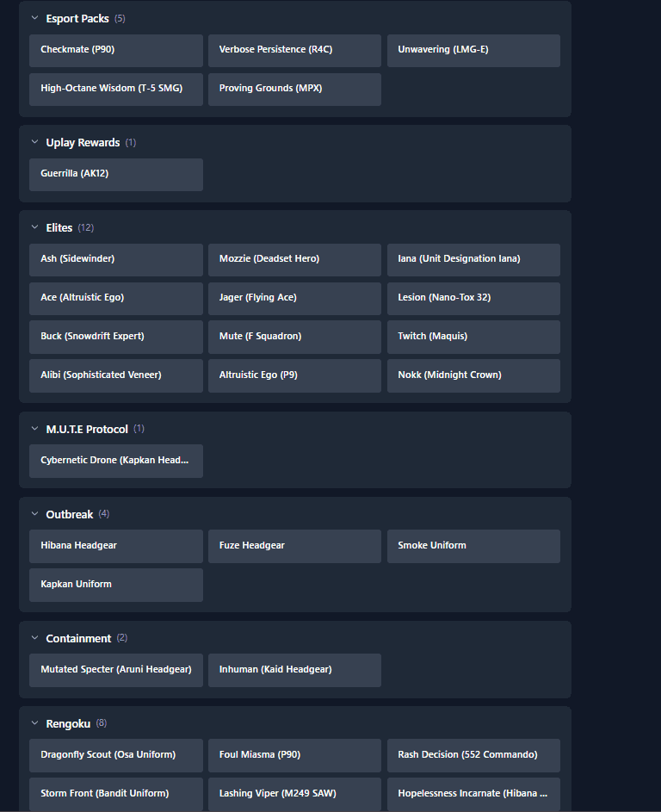
Task: Select the Checkmate (P90) skin
Action: [116, 50]
